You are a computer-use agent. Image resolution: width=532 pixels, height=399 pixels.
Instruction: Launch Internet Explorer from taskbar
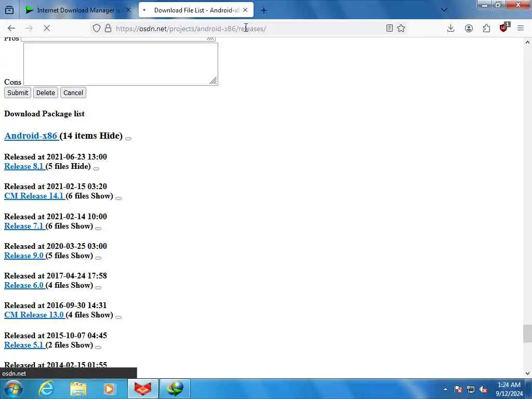tap(46, 389)
